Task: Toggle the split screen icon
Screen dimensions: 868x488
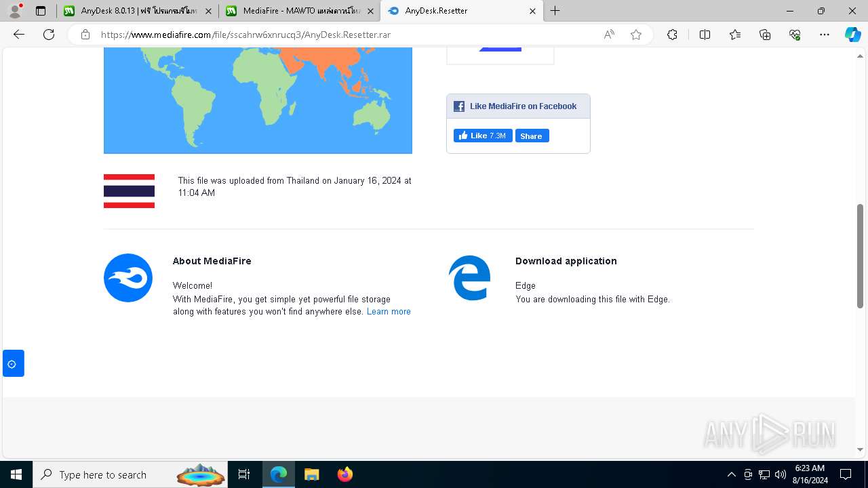Action: coord(705,35)
